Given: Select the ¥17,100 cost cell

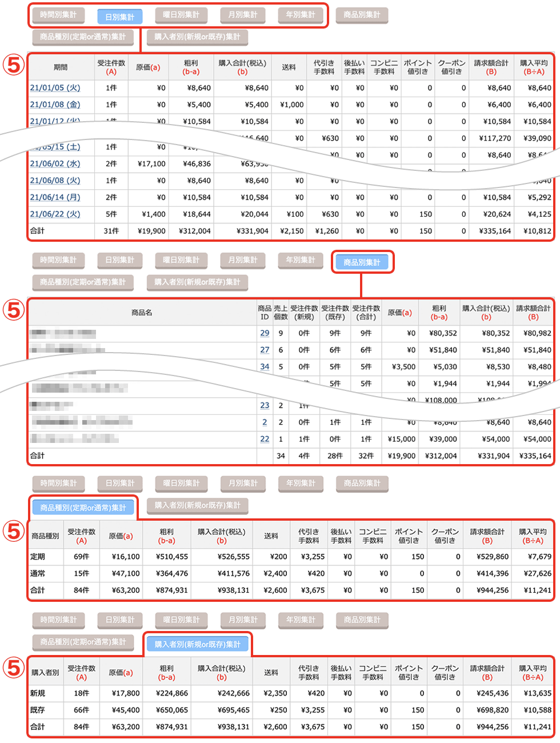Looking at the screenshot, I should pyautogui.click(x=148, y=163).
